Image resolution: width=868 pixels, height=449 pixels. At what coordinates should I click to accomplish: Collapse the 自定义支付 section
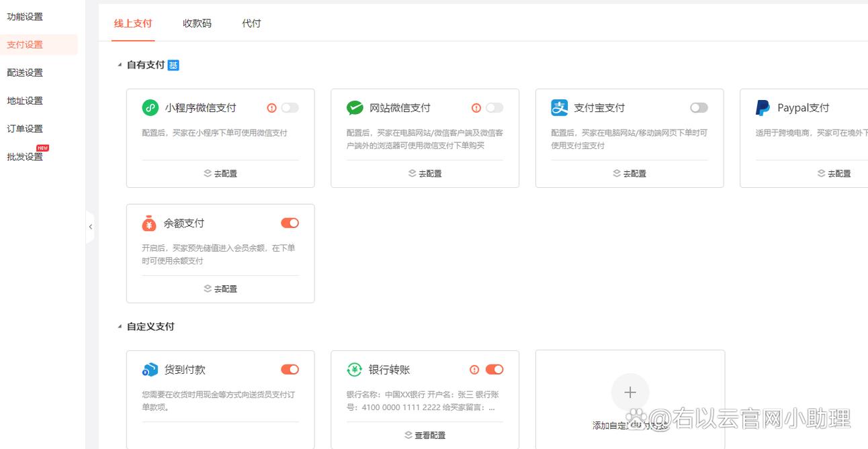point(120,327)
